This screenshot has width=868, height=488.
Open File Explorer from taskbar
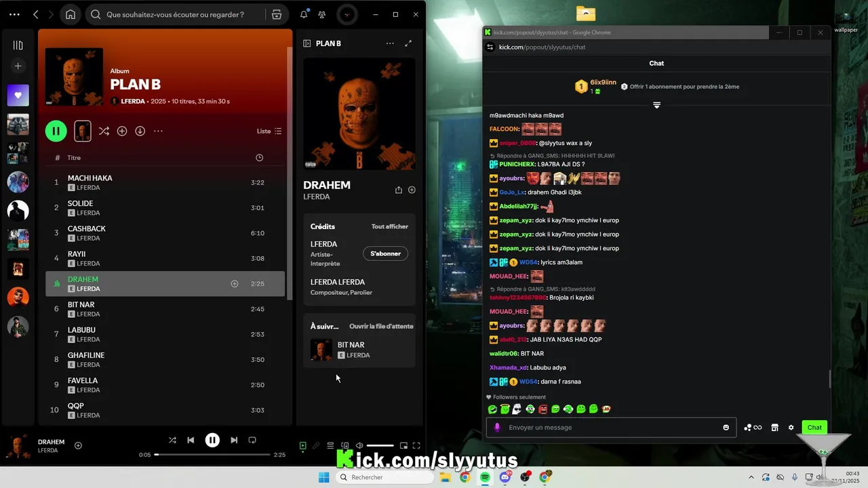[x=445, y=477]
